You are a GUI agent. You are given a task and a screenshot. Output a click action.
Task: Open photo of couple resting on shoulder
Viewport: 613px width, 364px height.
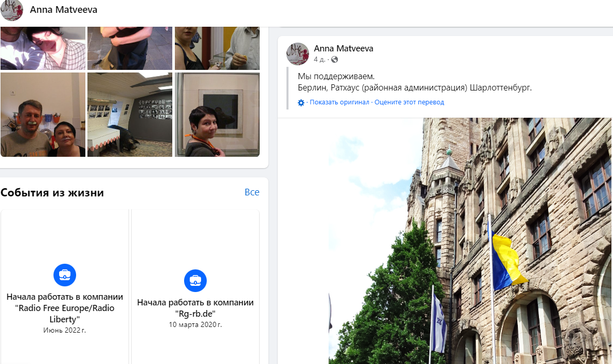click(43, 48)
